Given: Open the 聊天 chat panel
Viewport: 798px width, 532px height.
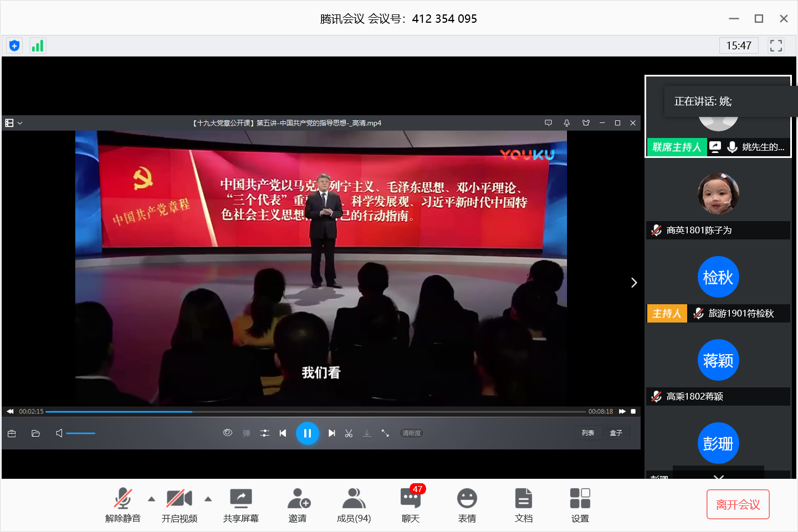Looking at the screenshot, I should pyautogui.click(x=411, y=504).
